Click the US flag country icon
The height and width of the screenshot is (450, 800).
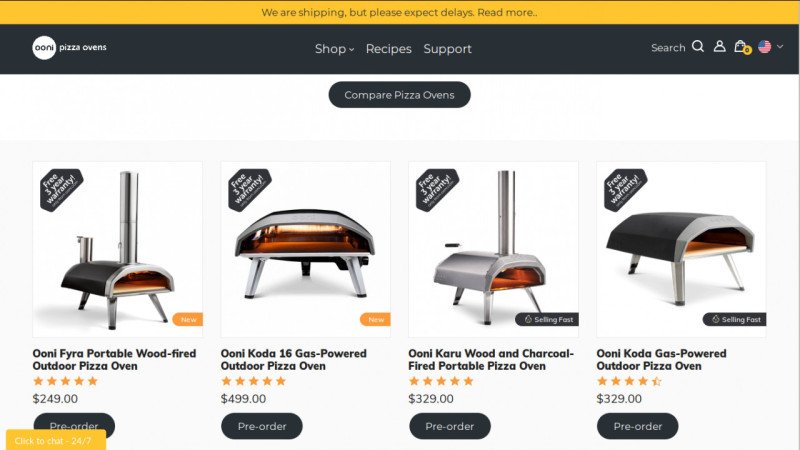point(764,47)
